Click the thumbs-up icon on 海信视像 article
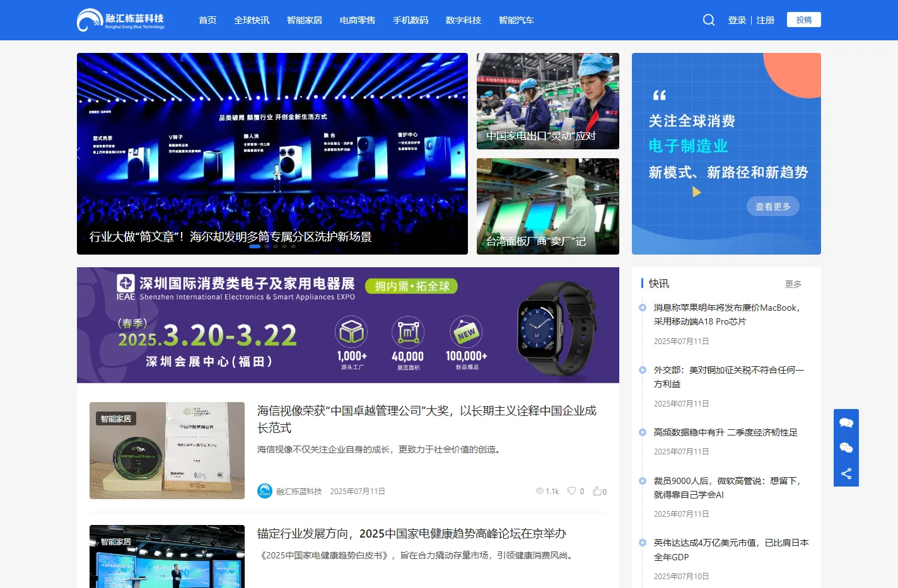The height and width of the screenshot is (588, 898). (x=597, y=491)
